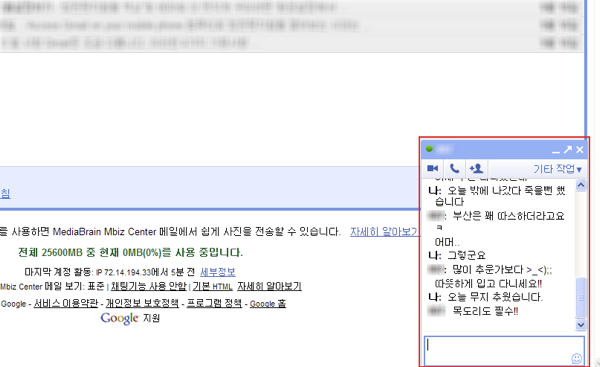Screen dimensions: 600x367
Task: Switch to 기본 HTML view
Action: click(212, 286)
